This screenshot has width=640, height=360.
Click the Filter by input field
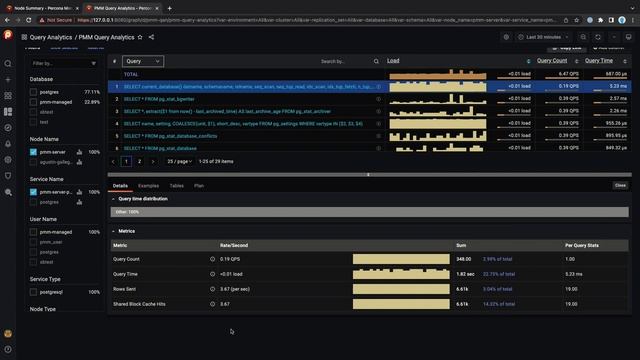pyautogui.click(x=64, y=64)
